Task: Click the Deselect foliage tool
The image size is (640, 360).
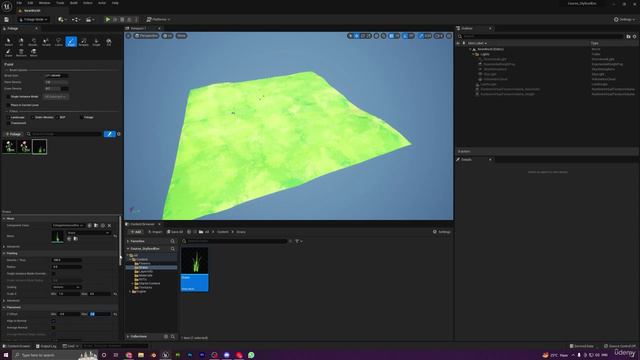Action: [33, 42]
